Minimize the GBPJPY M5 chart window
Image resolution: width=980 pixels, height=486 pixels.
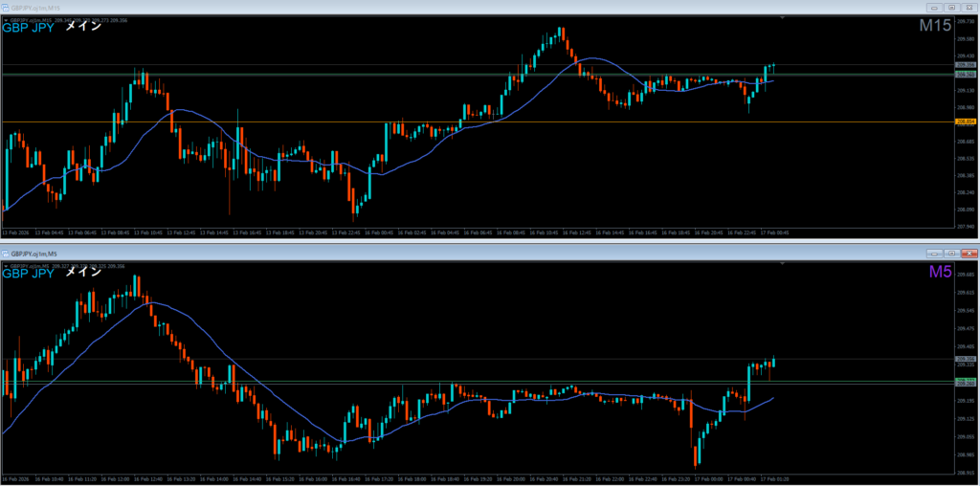(x=936, y=254)
